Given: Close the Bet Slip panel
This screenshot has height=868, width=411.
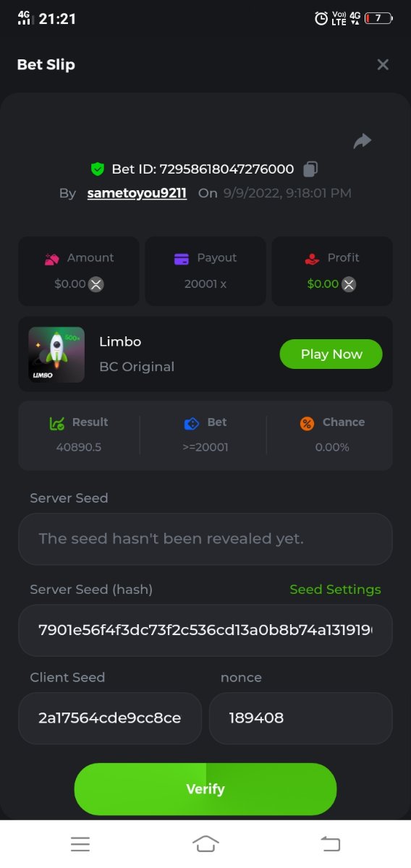Looking at the screenshot, I should (383, 64).
